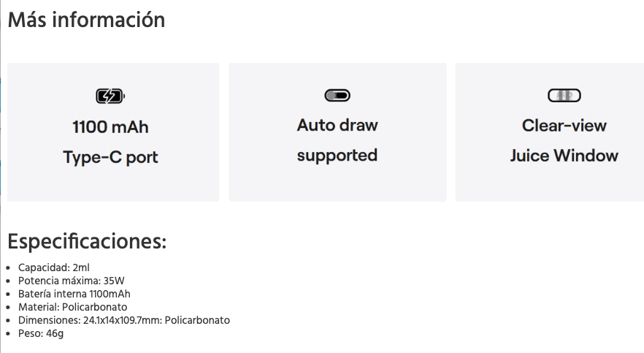Click the 'Type-C port' text label
Image resolution: width=644 pixels, height=353 pixels.
click(x=110, y=157)
